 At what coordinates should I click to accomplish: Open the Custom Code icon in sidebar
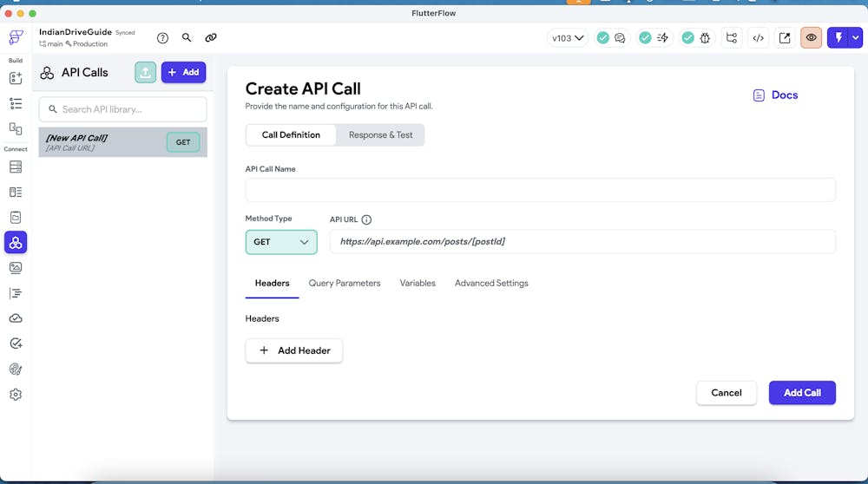(x=16, y=293)
